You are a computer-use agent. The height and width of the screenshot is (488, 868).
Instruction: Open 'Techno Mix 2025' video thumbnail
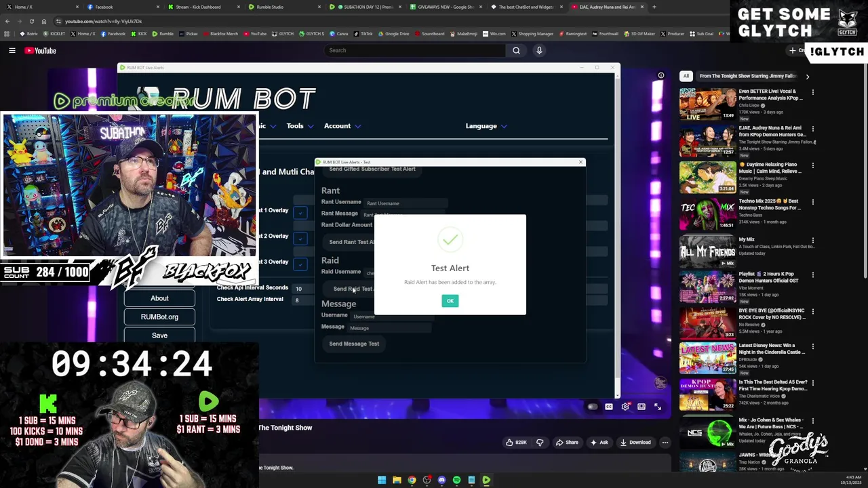coord(707,214)
